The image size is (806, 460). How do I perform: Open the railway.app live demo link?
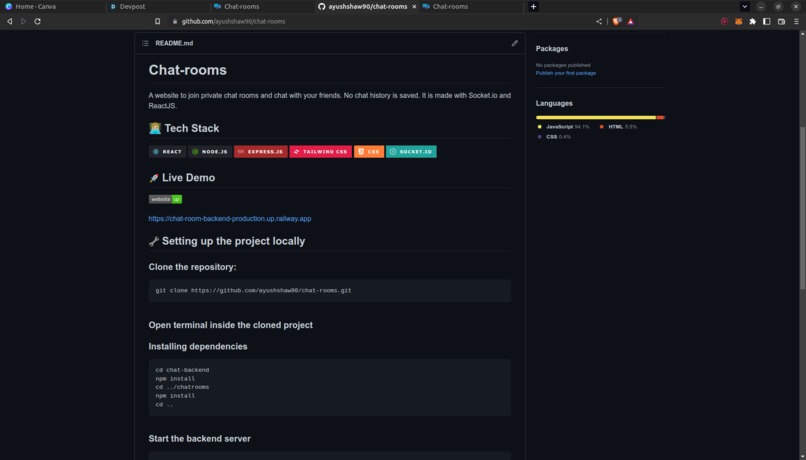pyautogui.click(x=230, y=218)
